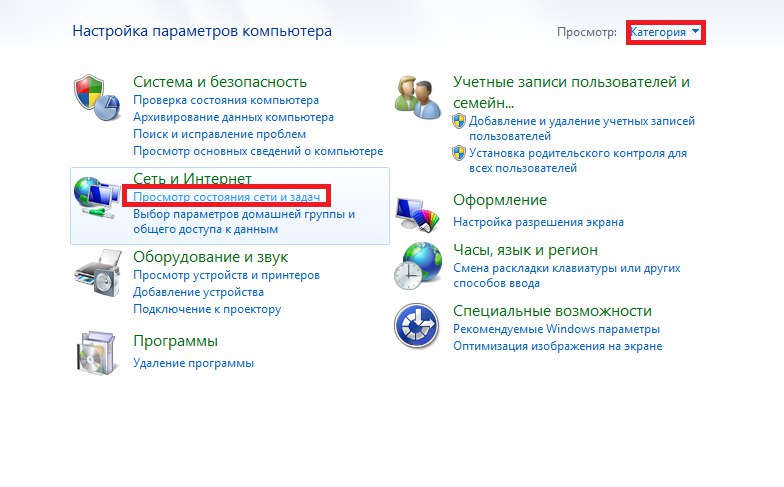784x487 pixels.
Task: Click Оптимизация изображения на экране link
Action: 557,346
